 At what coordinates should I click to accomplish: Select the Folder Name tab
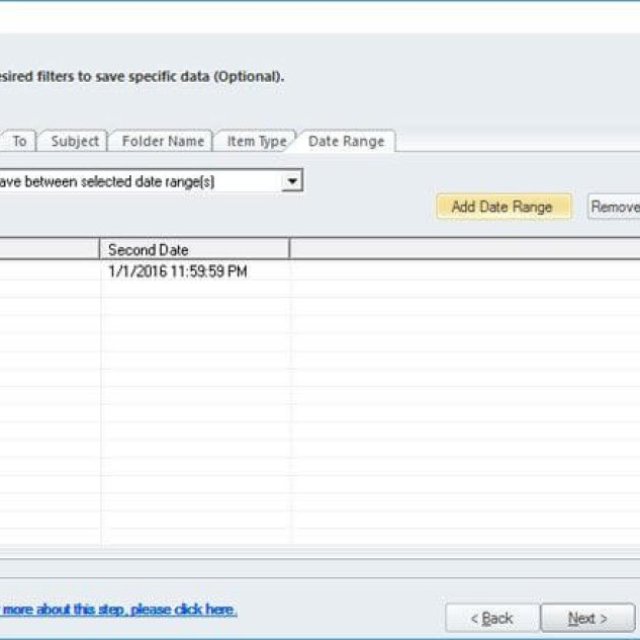[163, 141]
